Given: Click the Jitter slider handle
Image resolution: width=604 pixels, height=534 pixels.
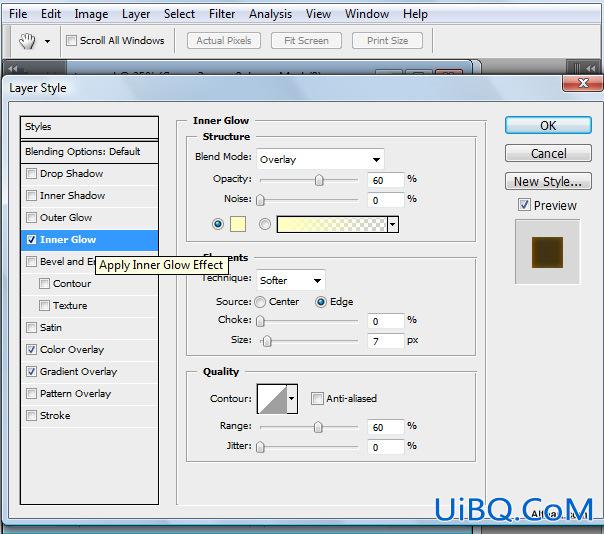Looking at the screenshot, I should (x=260, y=447).
